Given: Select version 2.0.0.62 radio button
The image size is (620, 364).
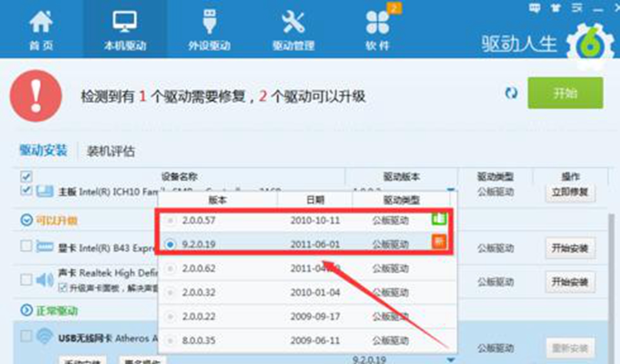Looking at the screenshot, I should click(x=170, y=268).
